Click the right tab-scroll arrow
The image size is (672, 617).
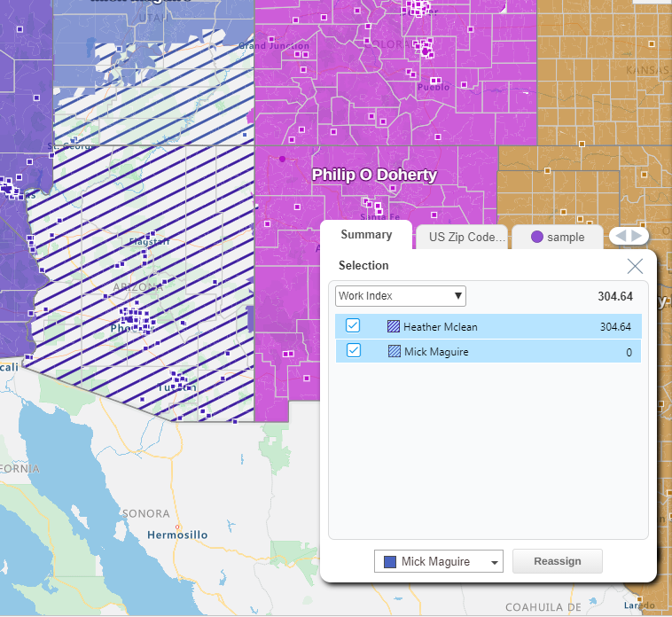coord(637,236)
